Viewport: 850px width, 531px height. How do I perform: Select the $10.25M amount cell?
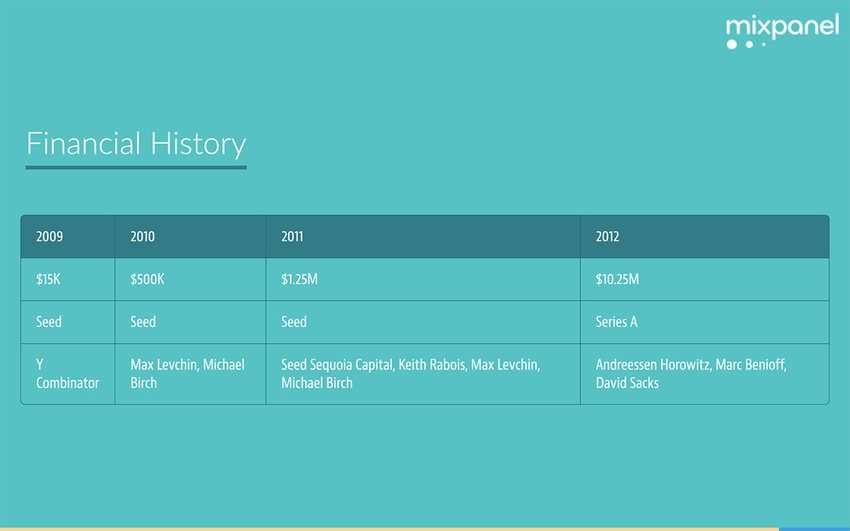[705, 280]
